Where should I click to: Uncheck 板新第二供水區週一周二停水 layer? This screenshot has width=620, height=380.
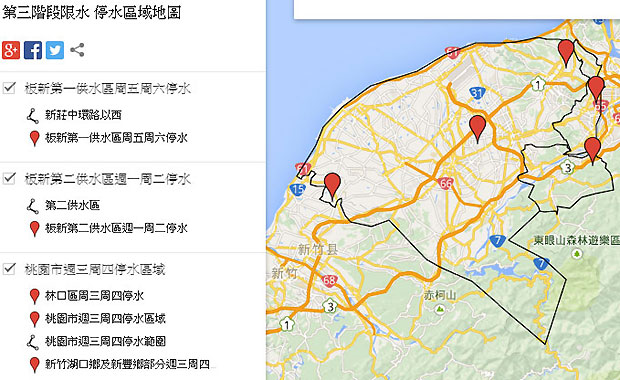coord(9,179)
